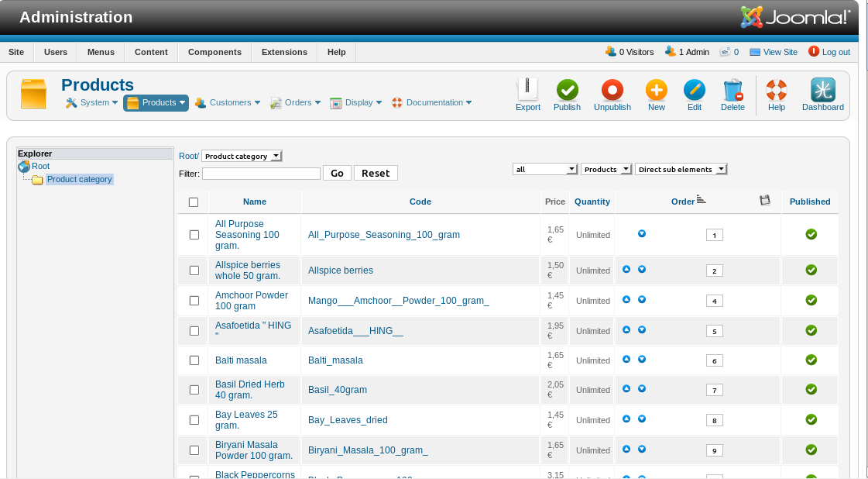This screenshot has width=868, height=479.
Task: Open the Documentation submenu
Action: 431,102
